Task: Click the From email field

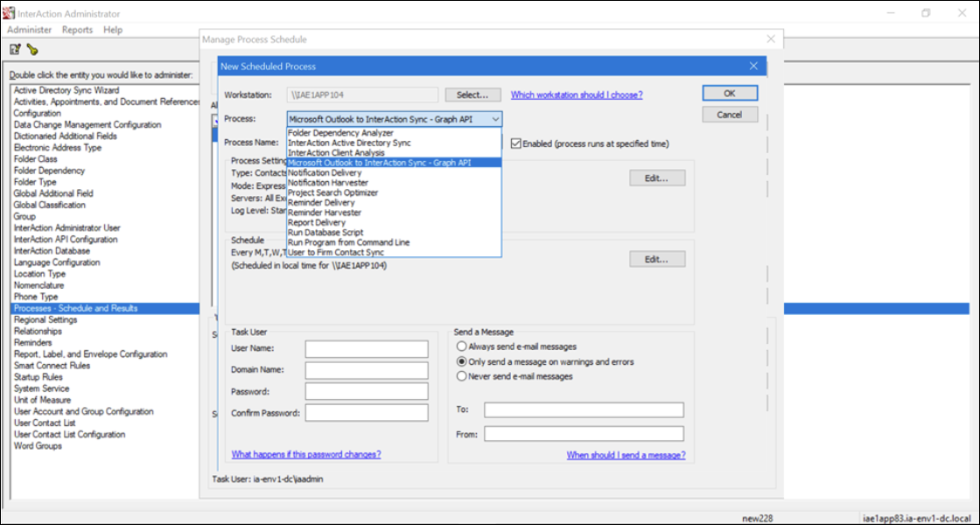Action: [x=584, y=434]
